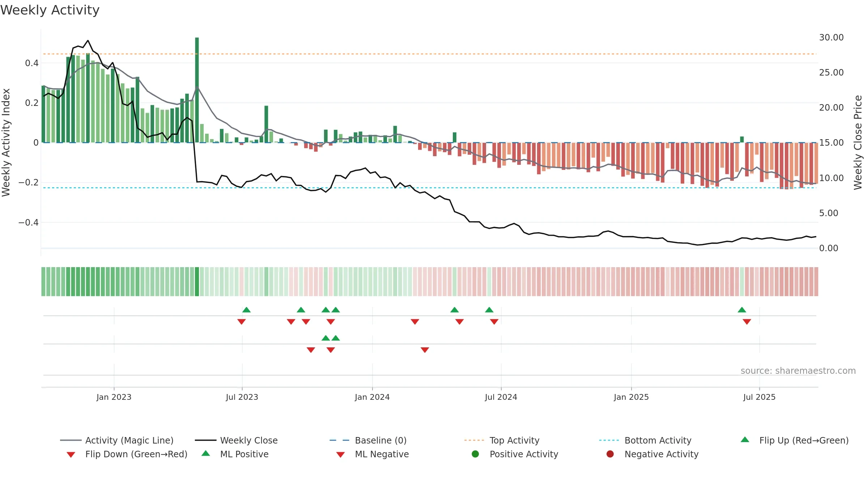Click the '0.2' left axis tick label
The height and width of the screenshot is (488, 868).
[x=32, y=103]
